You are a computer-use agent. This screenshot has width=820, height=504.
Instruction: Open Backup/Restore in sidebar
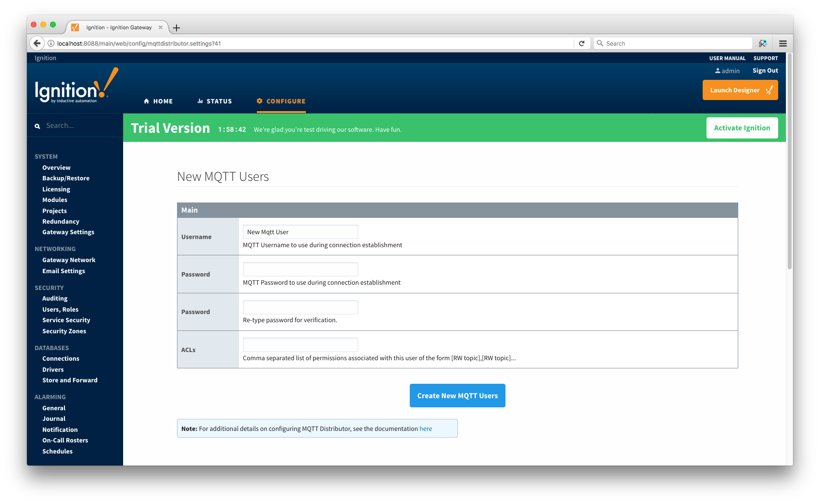(66, 178)
